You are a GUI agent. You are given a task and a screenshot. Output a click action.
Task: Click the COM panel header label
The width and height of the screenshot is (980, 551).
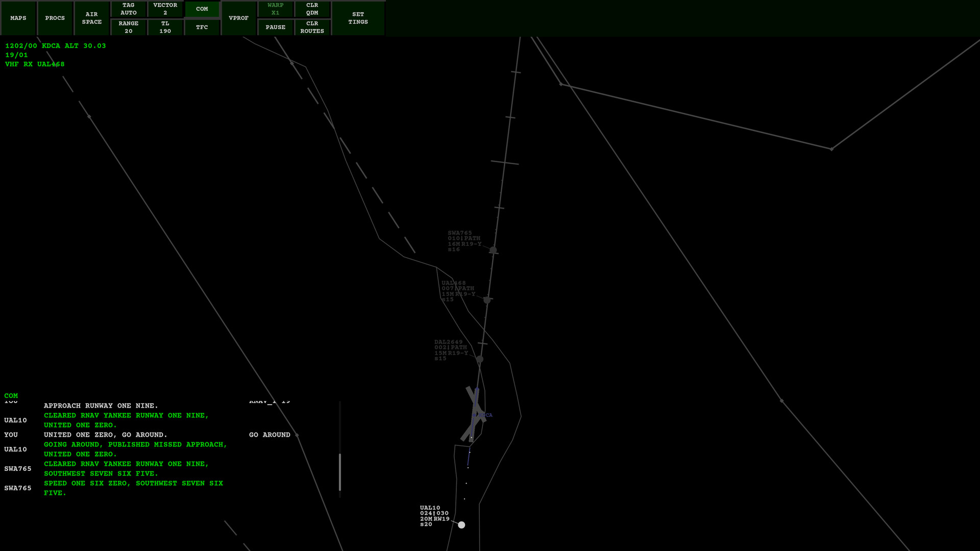[11, 396]
